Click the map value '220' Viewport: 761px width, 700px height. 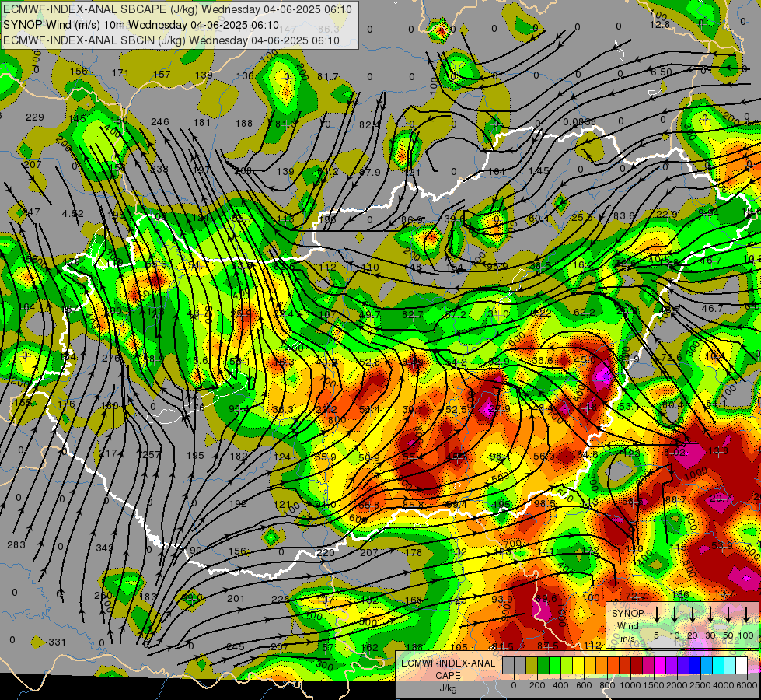[x=325, y=552]
